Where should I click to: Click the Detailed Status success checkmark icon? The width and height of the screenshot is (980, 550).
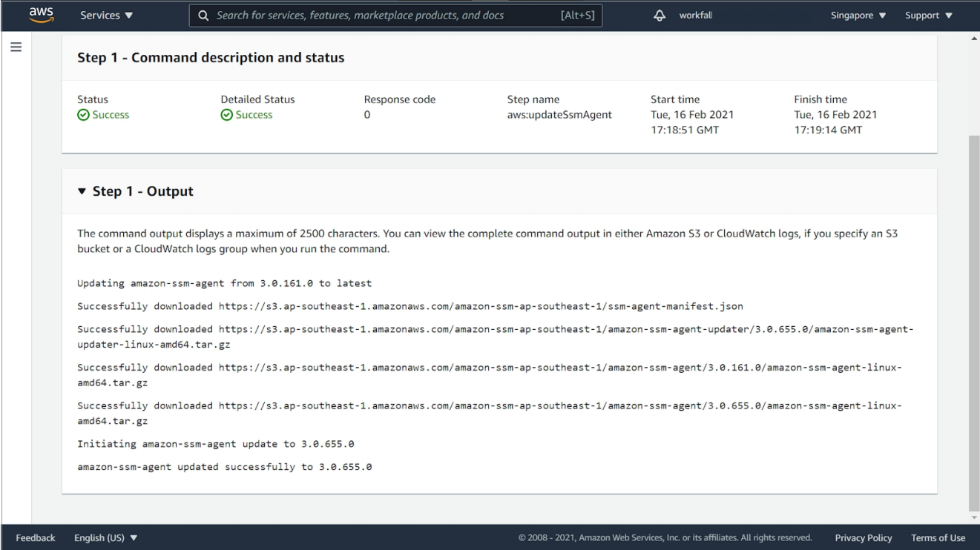226,115
